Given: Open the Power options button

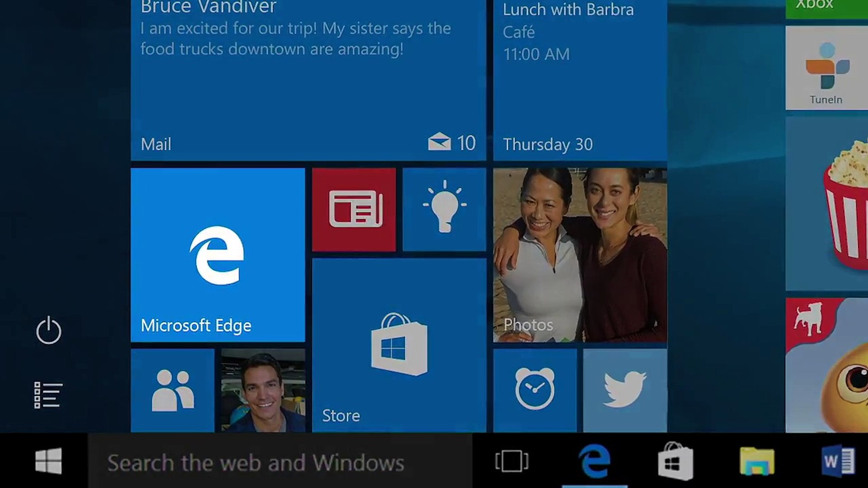Looking at the screenshot, I should (x=48, y=331).
